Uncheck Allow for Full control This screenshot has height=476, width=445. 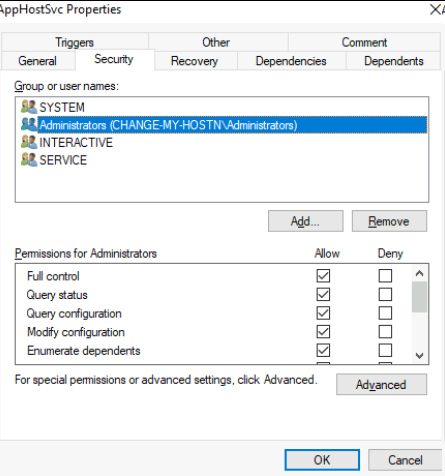pos(323,276)
